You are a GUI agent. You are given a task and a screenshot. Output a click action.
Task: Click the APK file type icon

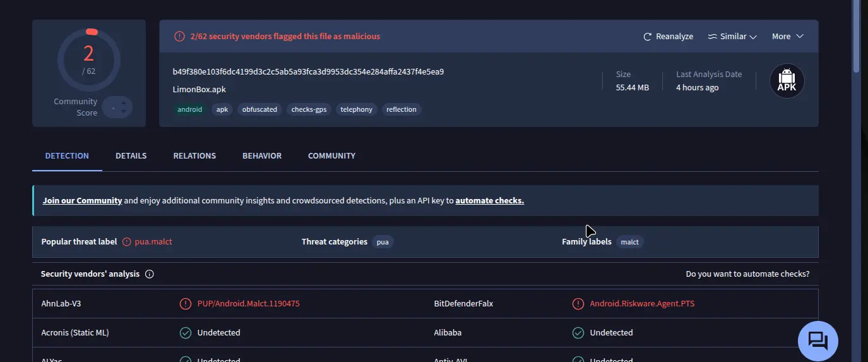pos(787,81)
